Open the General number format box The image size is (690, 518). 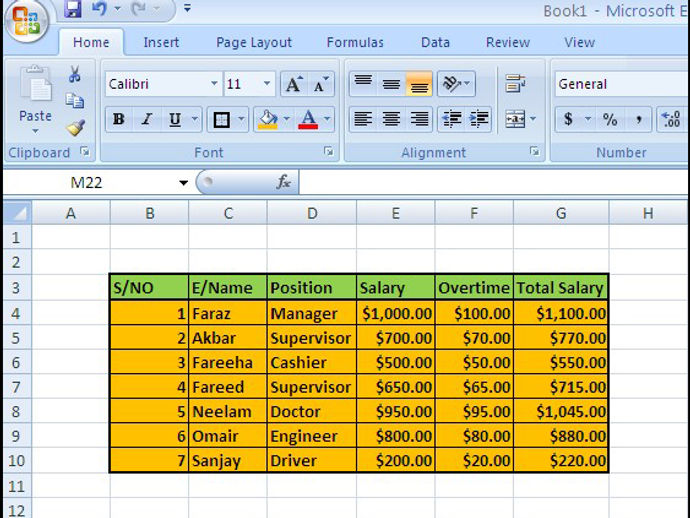coord(622,84)
